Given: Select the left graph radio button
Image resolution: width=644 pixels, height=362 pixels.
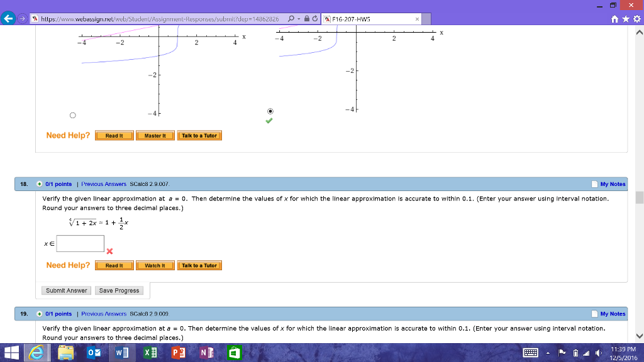Looking at the screenshot, I should (x=72, y=116).
